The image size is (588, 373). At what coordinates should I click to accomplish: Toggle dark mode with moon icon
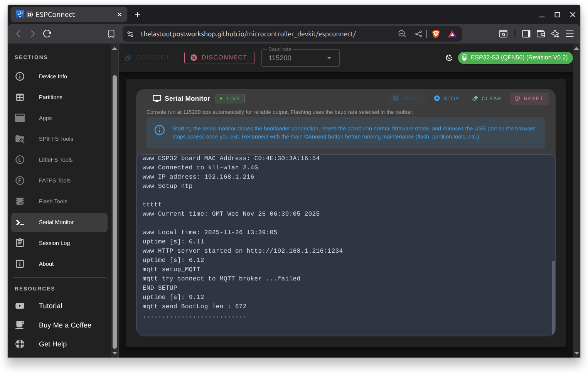click(449, 58)
